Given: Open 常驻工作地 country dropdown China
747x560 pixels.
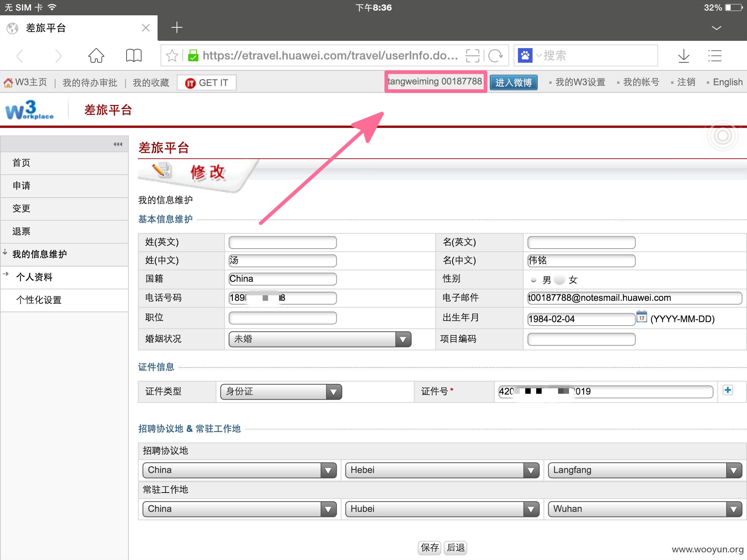Looking at the screenshot, I should point(240,509).
